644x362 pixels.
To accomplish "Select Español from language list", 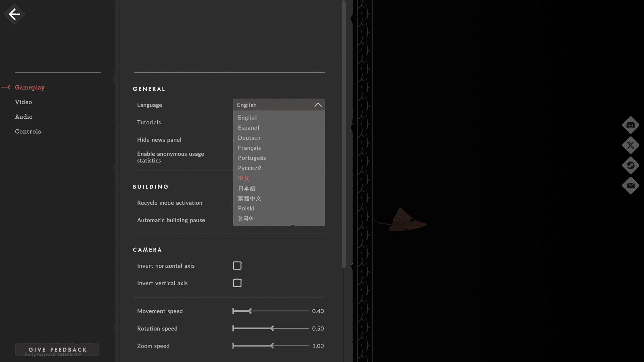I will (249, 128).
